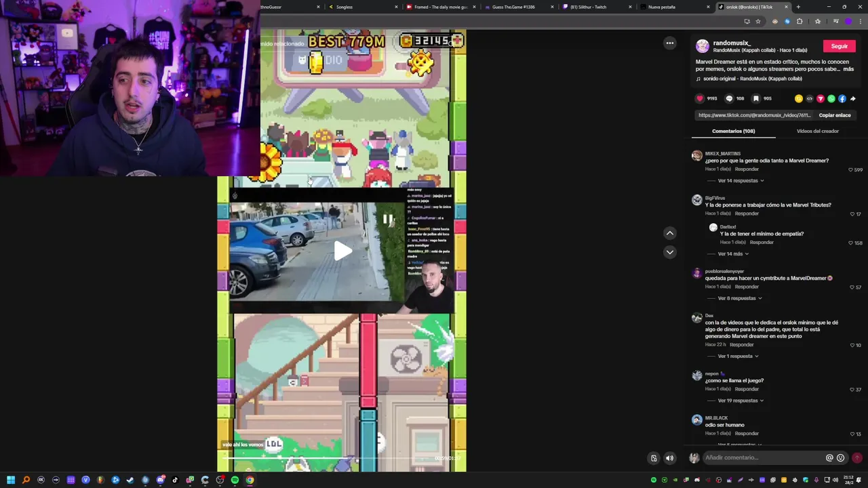Open Spotify from the taskbar
Viewport: 868px width, 488px height.
pyautogui.click(x=235, y=480)
